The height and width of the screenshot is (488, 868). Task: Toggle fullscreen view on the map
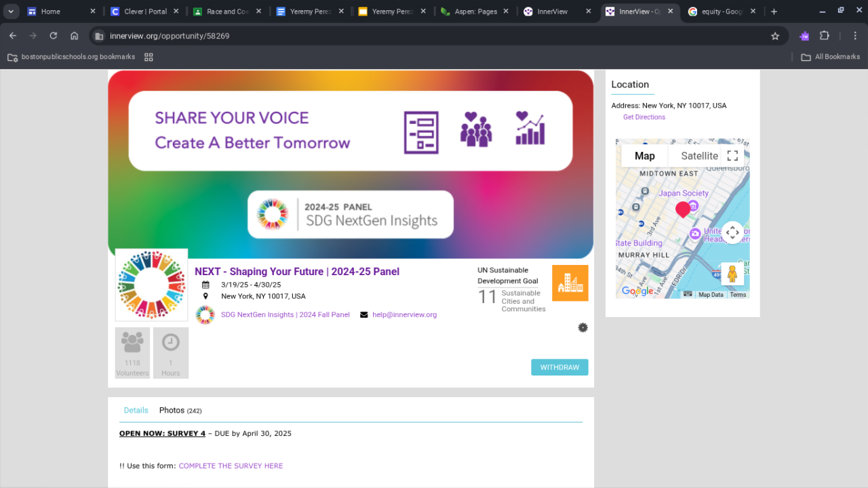(732, 156)
